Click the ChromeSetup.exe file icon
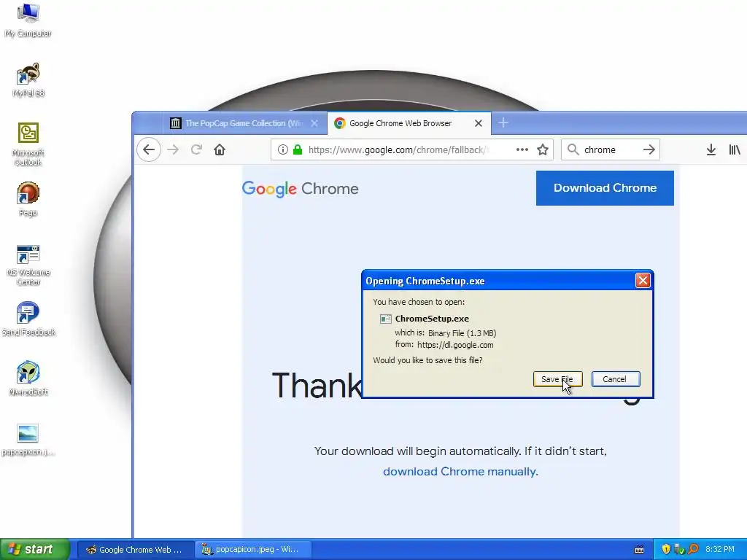The width and height of the screenshot is (747, 560). 385,319
